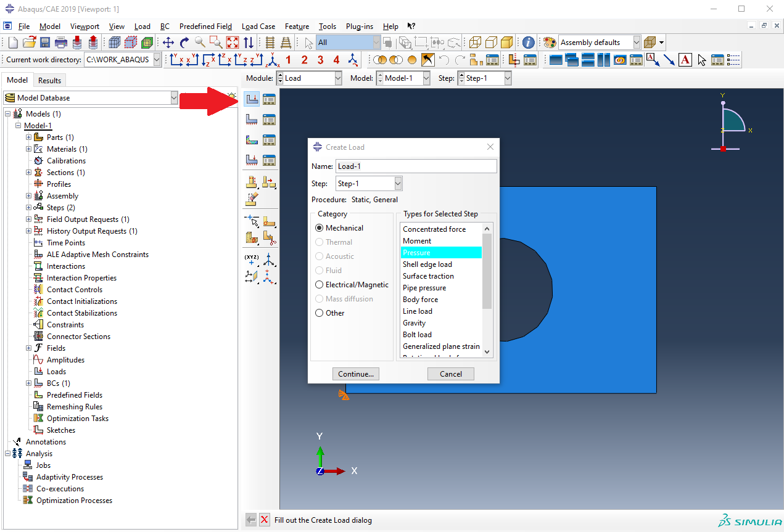
Task: Click the Auto-Fit View icon
Action: (x=233, y=43)
